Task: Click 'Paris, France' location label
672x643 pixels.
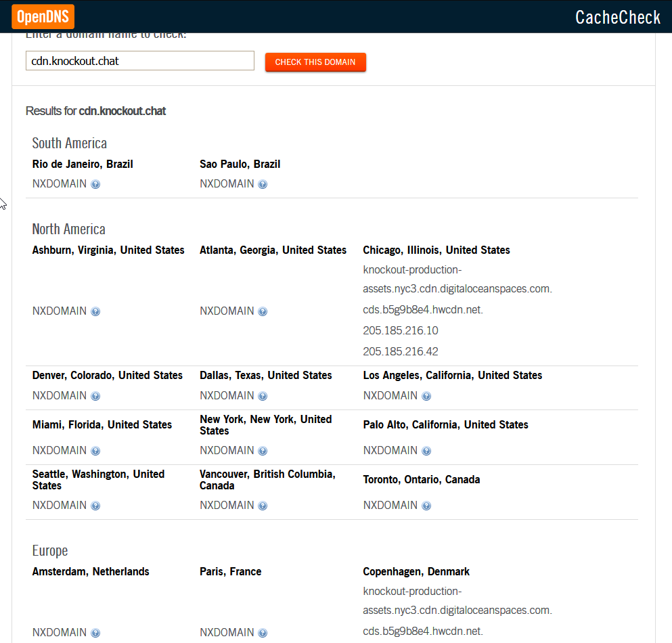Action: coord(231,572)
